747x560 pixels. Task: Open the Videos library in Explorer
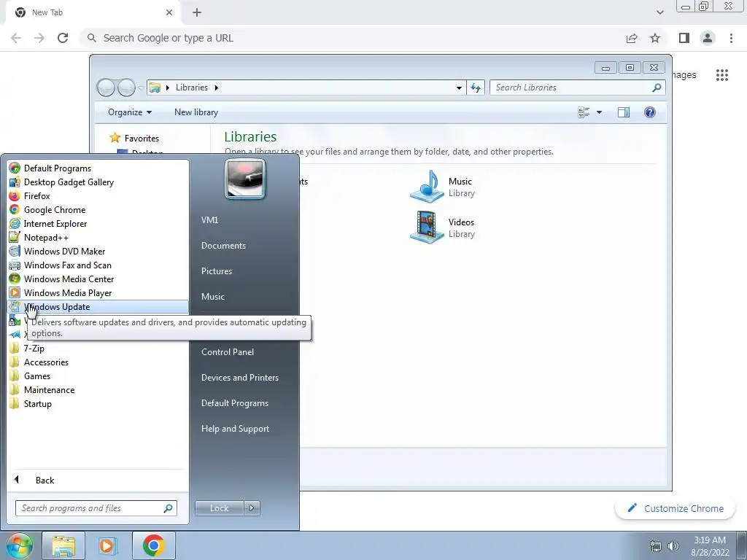pos(443,227)
